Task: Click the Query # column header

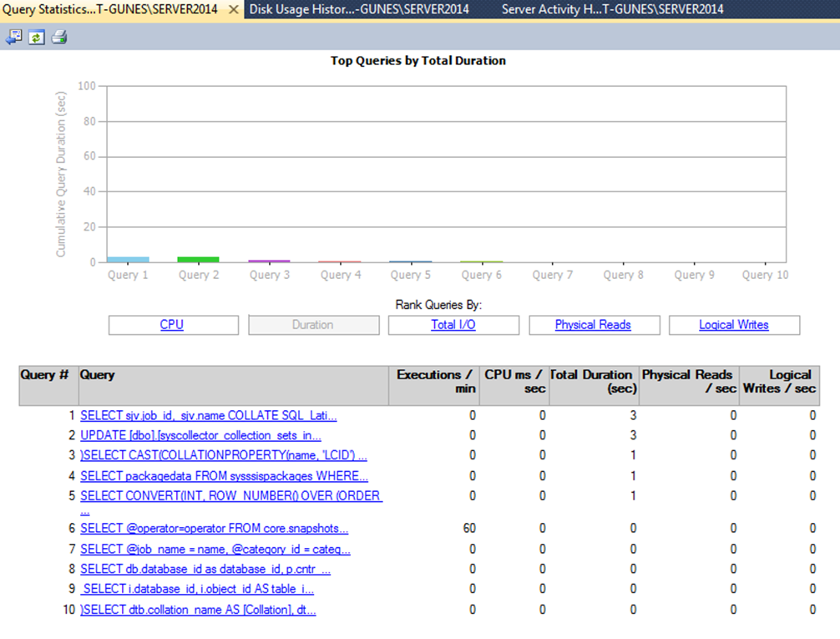Action: (x=48, y=385)
